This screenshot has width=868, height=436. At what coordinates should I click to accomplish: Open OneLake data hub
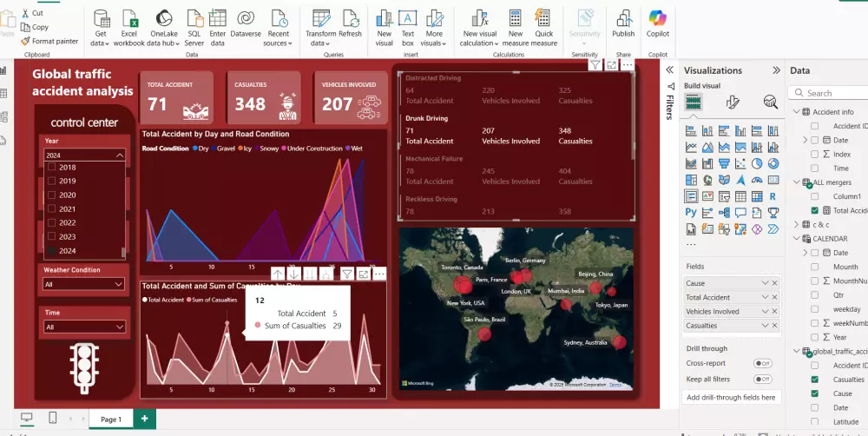pyautogui.click(x=163, y=28)
